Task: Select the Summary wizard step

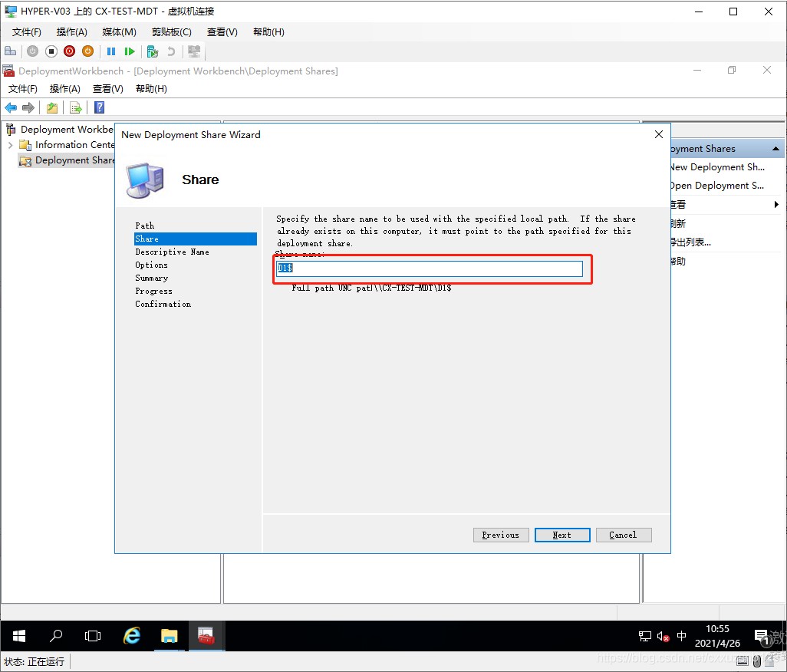Action: [x=152, y=278]
